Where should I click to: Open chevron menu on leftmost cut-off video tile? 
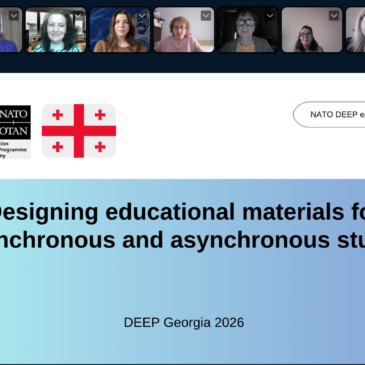[14, 16]
